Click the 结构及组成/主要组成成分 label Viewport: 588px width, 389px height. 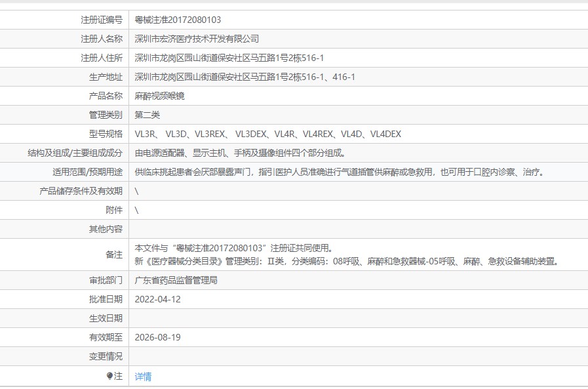tap(75, 153)
